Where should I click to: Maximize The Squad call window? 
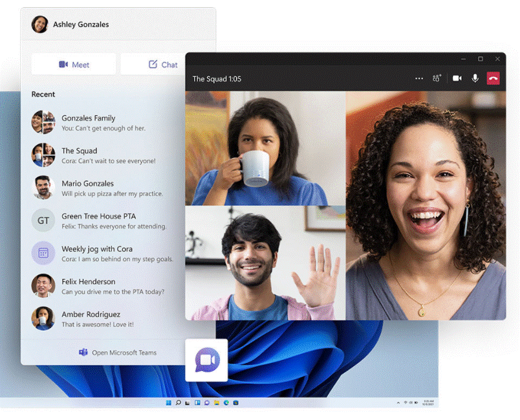point(480,59)
